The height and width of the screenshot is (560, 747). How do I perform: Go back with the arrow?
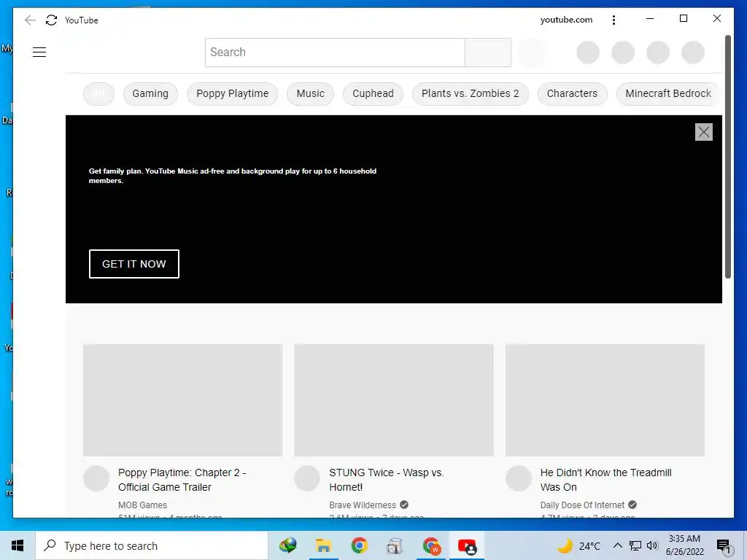[30, 20]
